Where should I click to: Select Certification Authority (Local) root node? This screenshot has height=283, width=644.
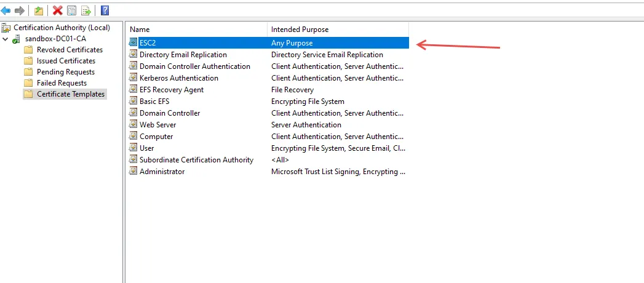click(62, 28)
